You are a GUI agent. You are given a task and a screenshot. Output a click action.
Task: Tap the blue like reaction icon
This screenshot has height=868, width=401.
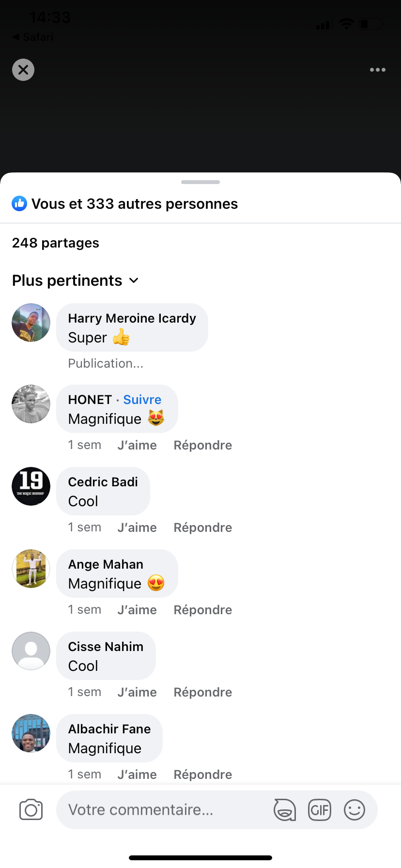tap(19, 204)
